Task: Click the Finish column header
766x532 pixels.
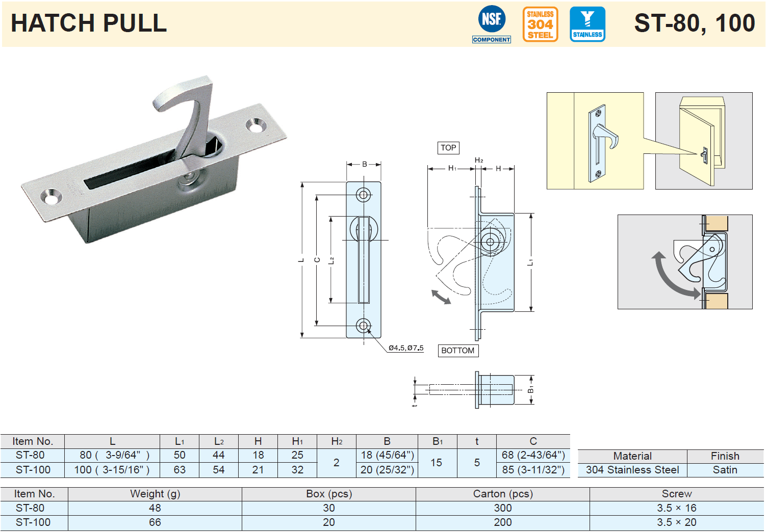Action: pyautogui.click(x=725, y=456)
